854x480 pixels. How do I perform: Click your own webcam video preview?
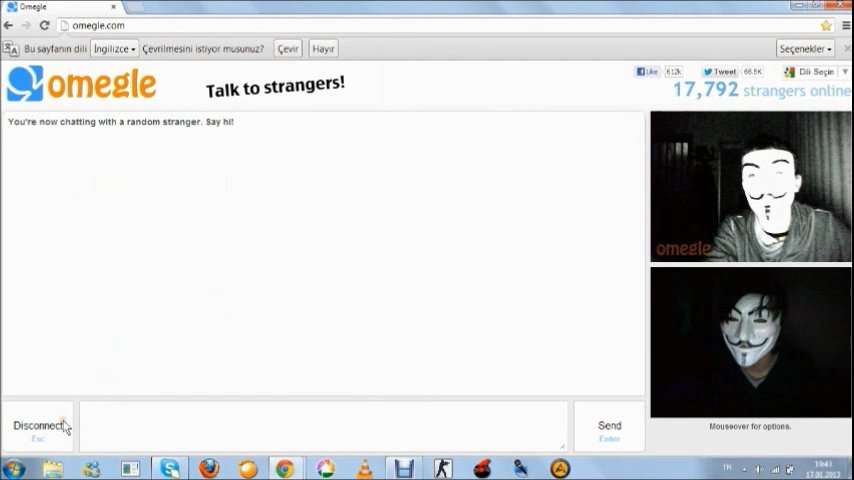click(751, 342)
